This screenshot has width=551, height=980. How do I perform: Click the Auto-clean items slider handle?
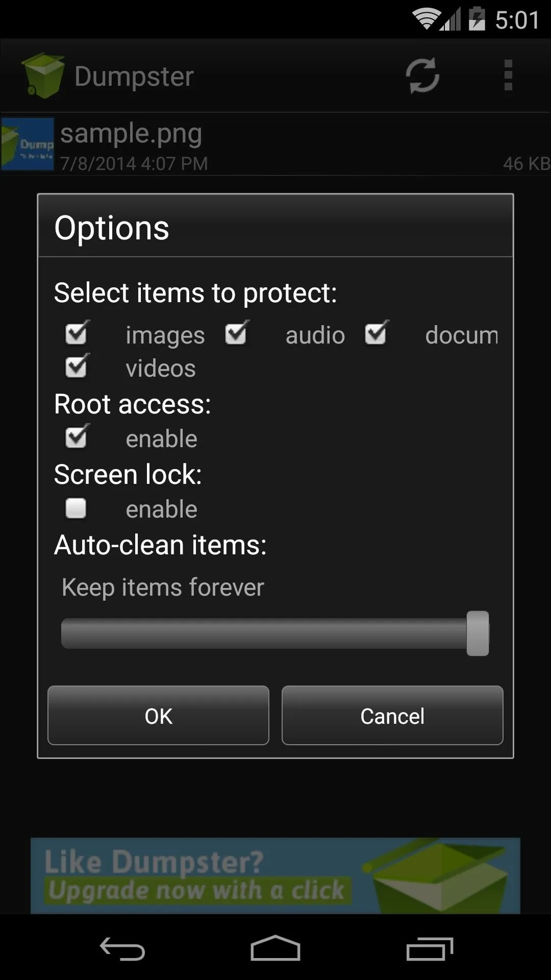(x=478, y=633)
